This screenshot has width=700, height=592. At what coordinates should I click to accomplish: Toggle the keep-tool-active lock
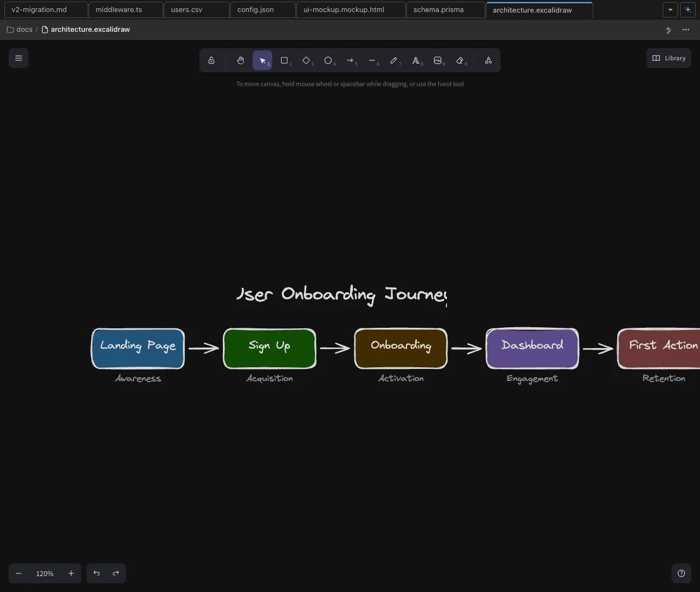click(x=211, y=60)
